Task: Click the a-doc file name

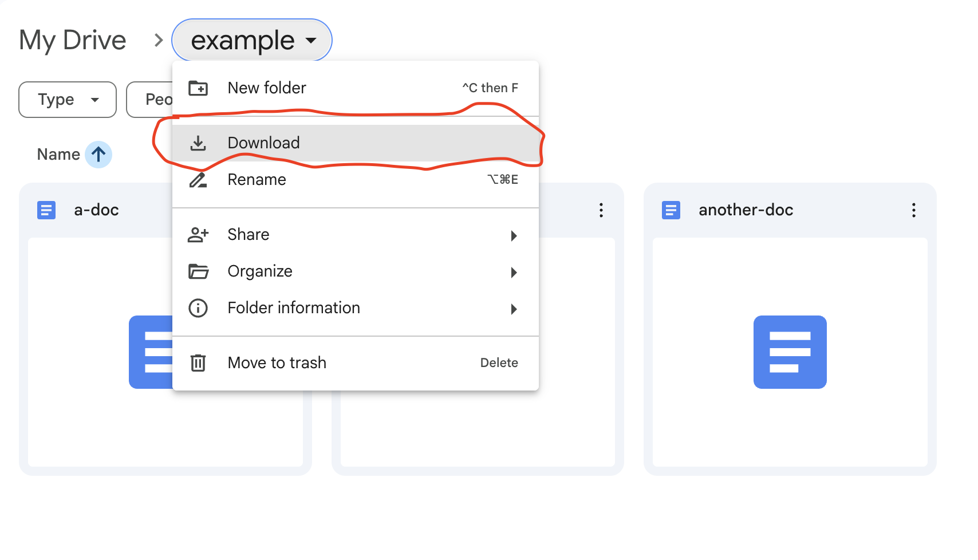Action: tap(96, 210)
